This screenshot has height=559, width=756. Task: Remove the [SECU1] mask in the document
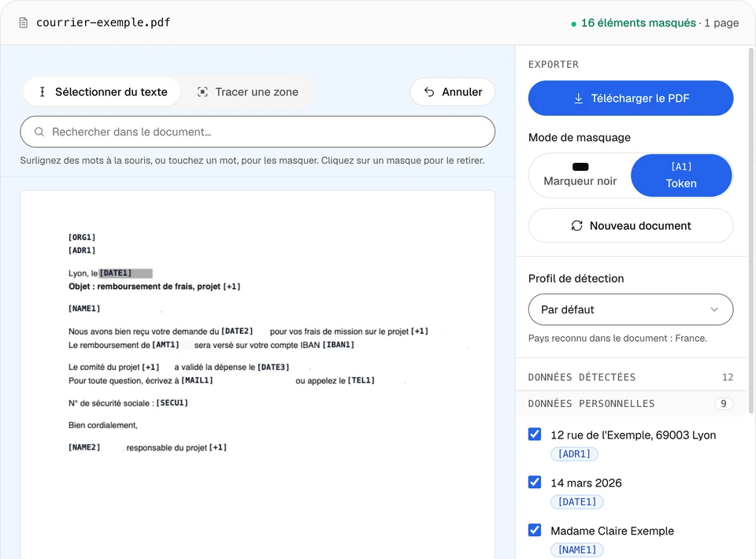point(172,403)
